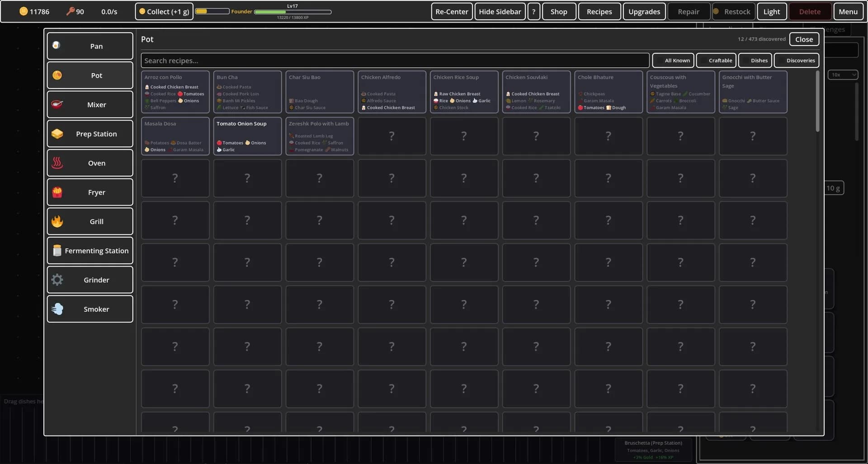Click the gold coin balance icon
The width and height of the screenshot is (868, 464).
[x=24, y=11]
